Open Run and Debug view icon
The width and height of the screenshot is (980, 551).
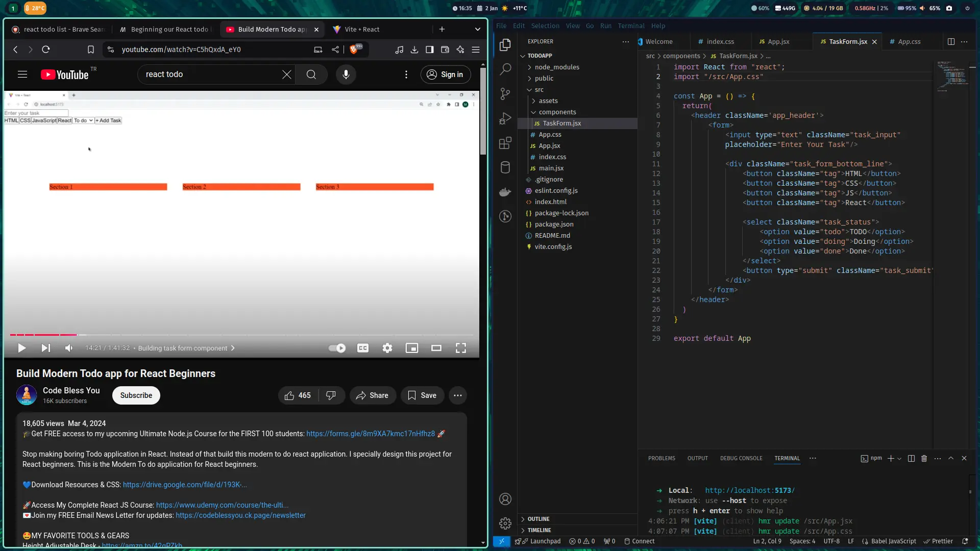[505, 118]
